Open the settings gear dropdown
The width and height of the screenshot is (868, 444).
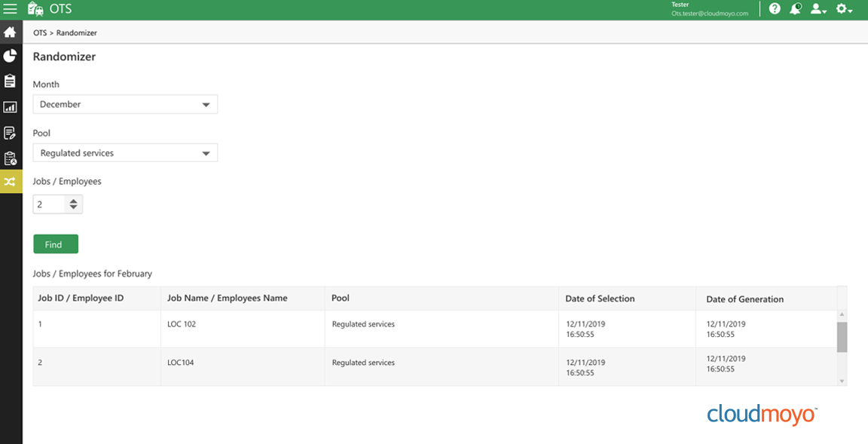point(844,10)
